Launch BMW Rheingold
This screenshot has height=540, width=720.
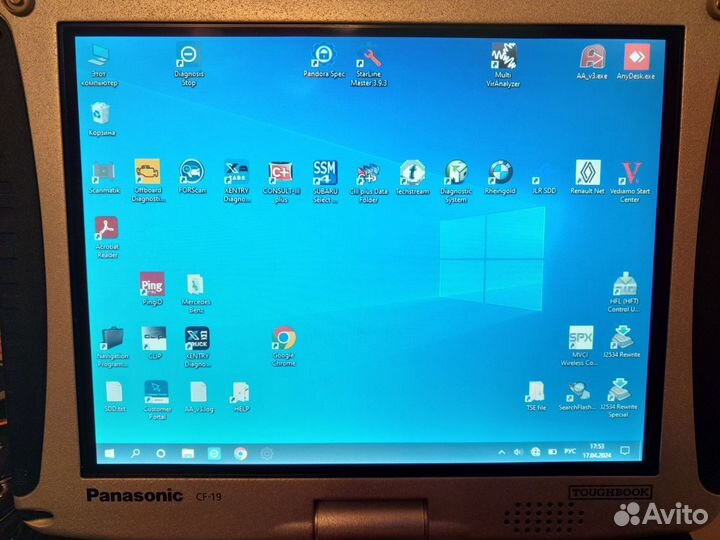tap(501, 178)
